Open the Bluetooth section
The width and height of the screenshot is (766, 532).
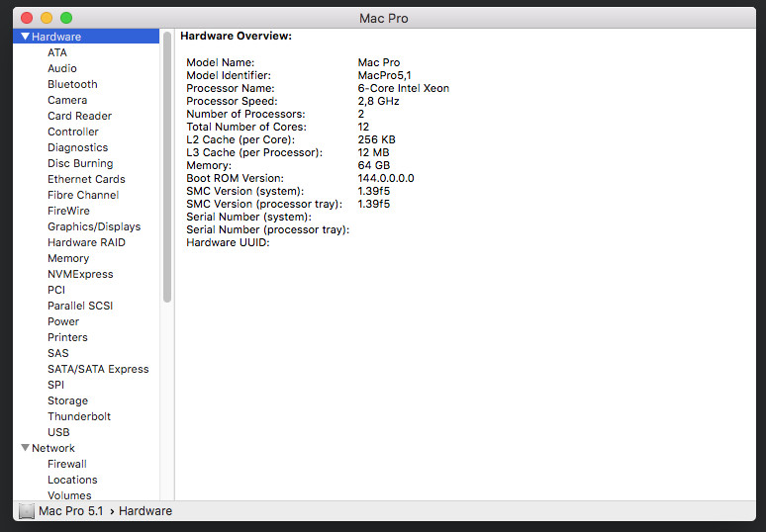coord(72,84)
